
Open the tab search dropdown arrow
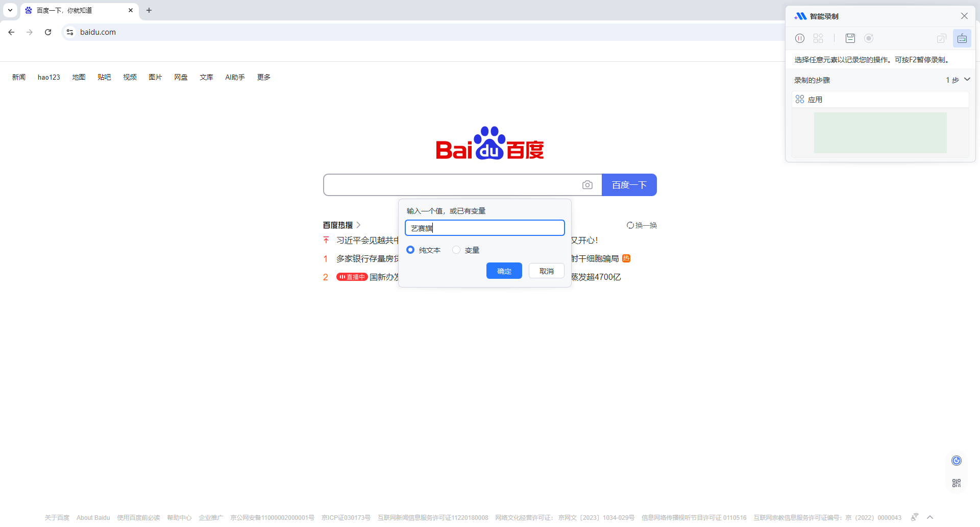click(x=10, y=10)
